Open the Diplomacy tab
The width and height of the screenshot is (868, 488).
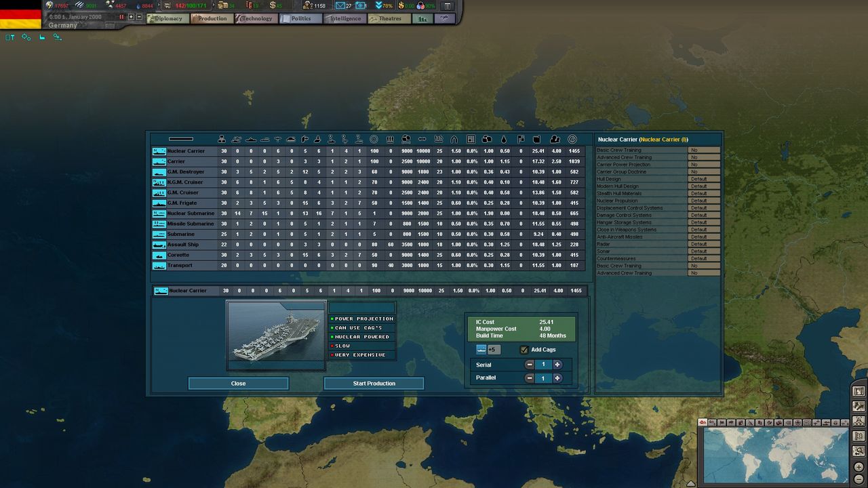(x=167, y=18)
